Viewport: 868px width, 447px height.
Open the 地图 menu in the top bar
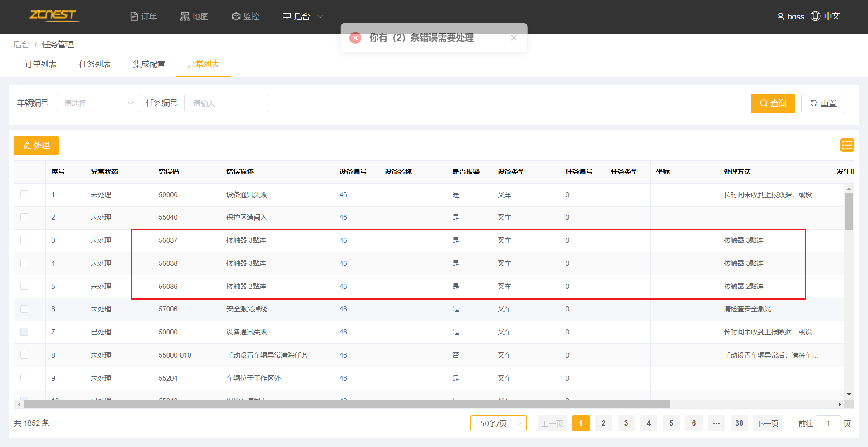coord(194,17)
